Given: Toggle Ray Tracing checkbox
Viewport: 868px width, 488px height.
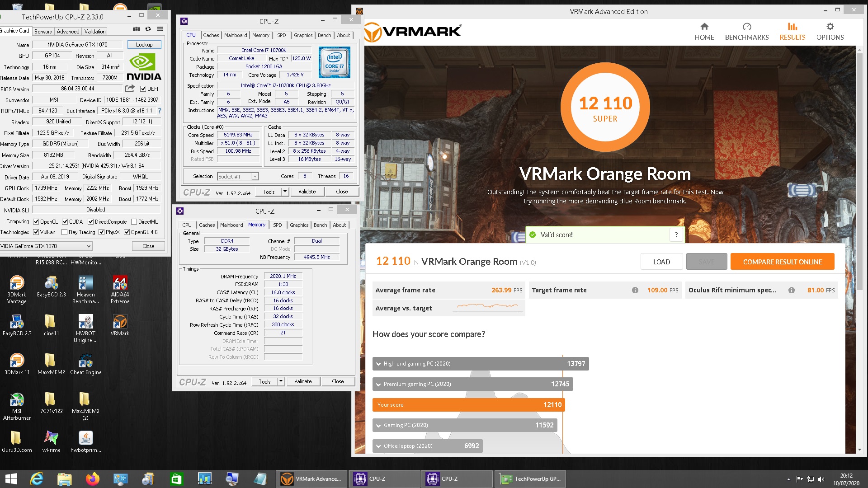Looking at the screenshot, I should 65,232.
